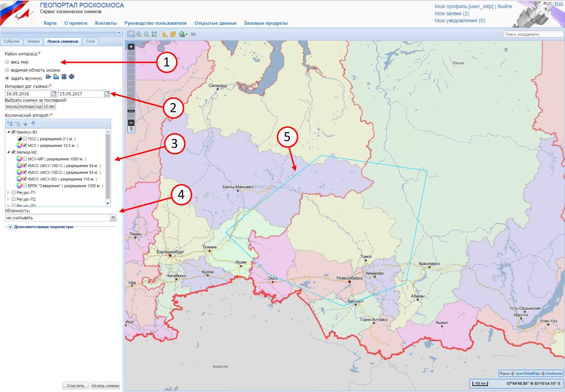Expand the Ресурс-П1 tree node

point(8,192)
